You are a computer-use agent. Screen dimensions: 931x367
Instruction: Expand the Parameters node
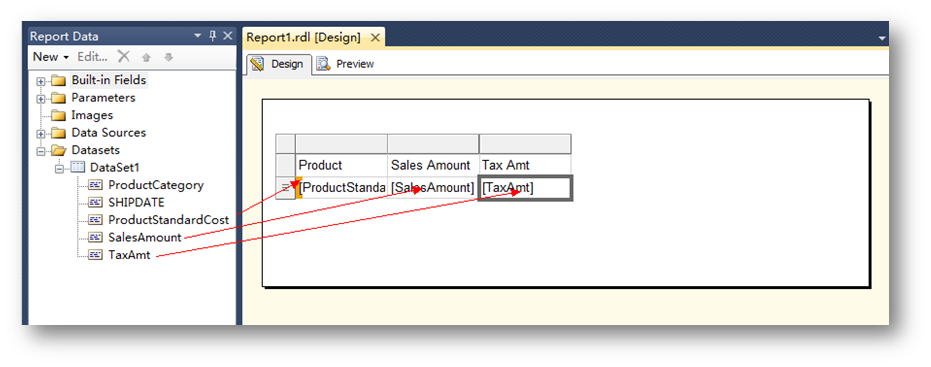(40, 99)
